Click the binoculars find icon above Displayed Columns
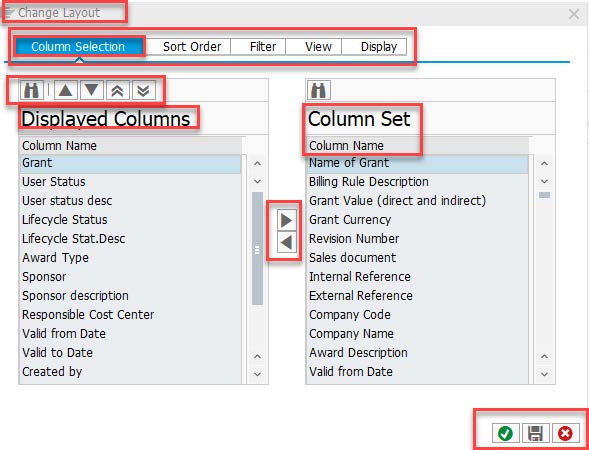This screenshot has height=450, width=589. pyautogui.click(x=32, y=91)
